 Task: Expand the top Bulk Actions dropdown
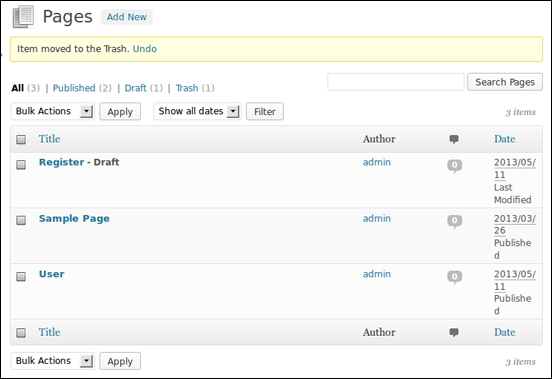(53, 111)
